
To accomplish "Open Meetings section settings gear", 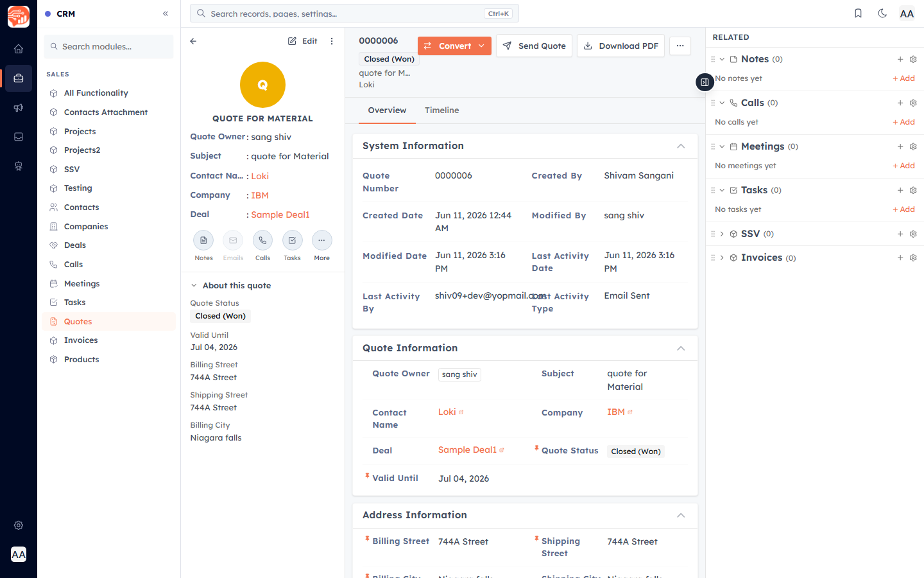I will click(x=913, y=146).
